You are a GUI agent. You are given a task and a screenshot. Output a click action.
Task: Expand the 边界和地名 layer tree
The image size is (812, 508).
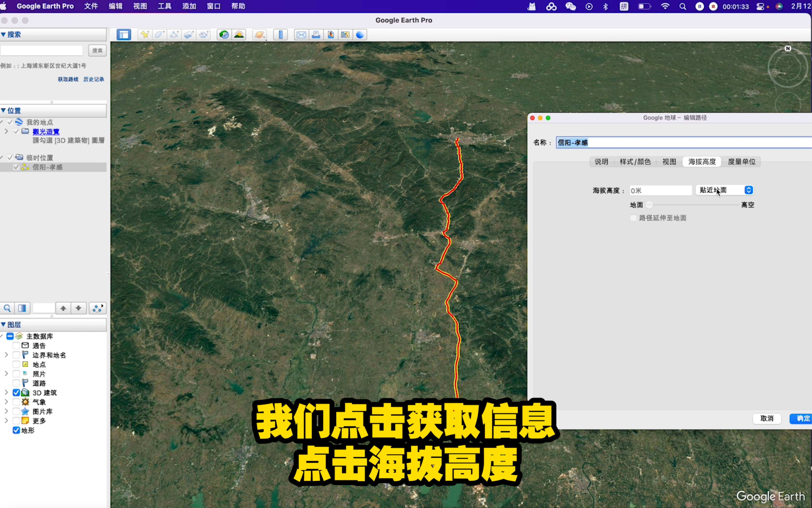point(6,355)
